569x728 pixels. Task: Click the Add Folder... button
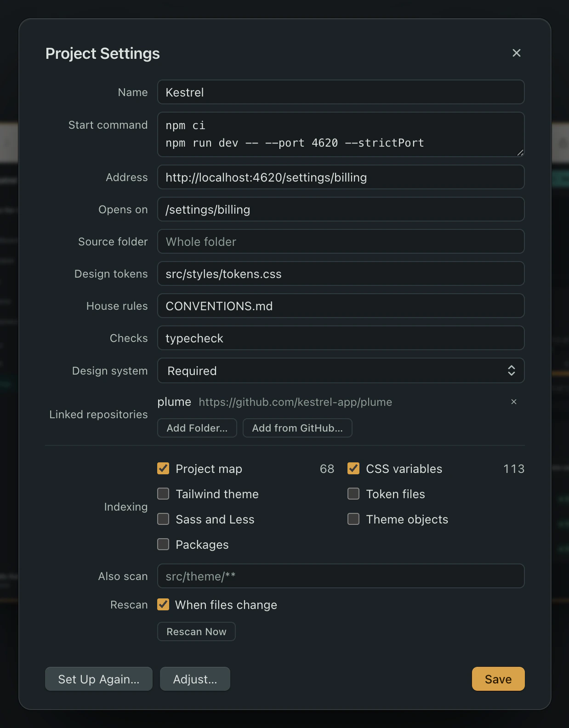click(197, 428)
